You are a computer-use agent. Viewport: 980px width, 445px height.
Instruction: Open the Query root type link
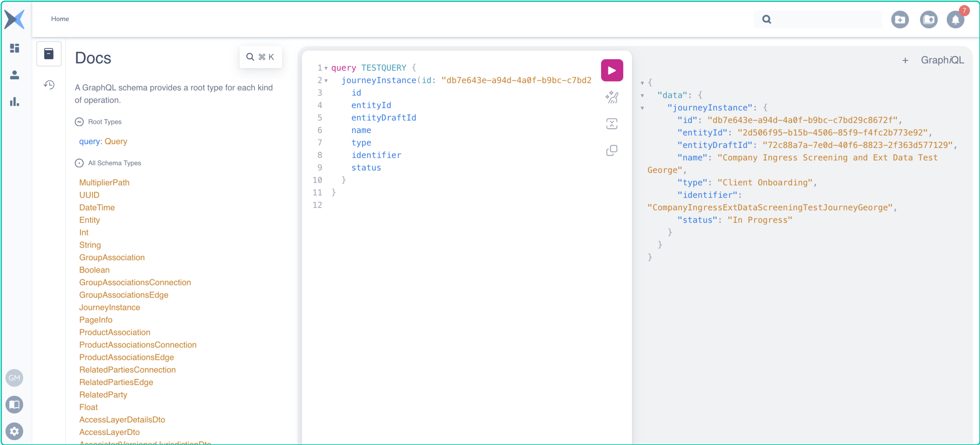click(116, 141)
